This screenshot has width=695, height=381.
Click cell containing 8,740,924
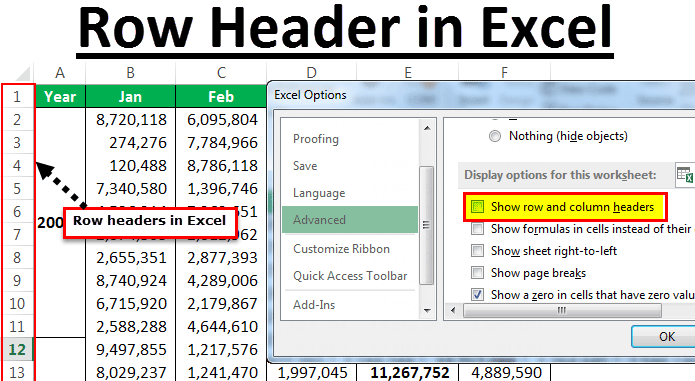(x=130, y=280)
